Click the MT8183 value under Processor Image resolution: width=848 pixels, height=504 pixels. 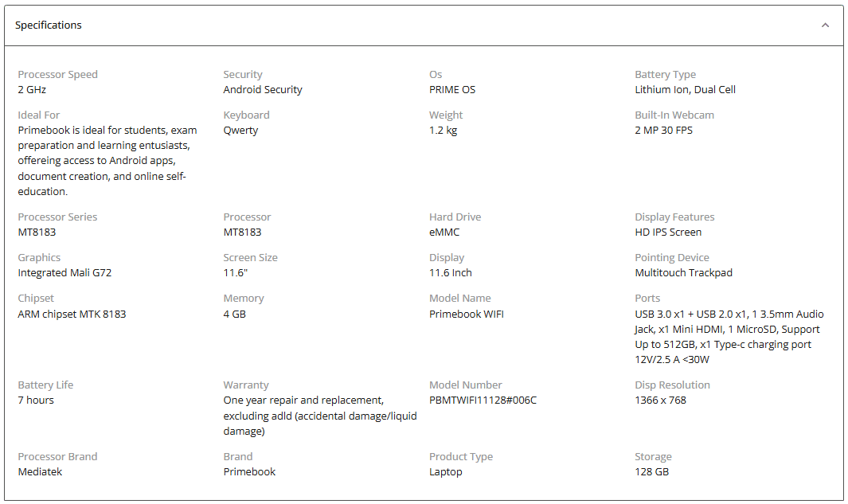click(x=242, y=232)
